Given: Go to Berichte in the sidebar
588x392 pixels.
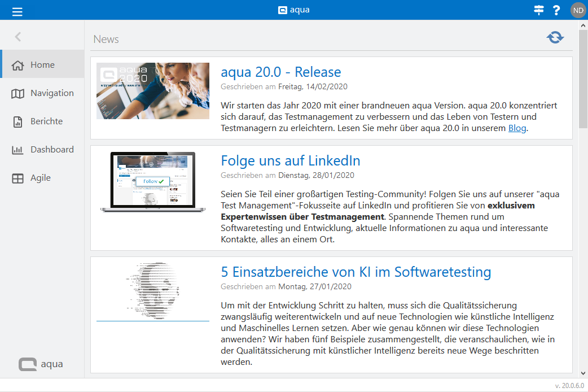Looking at the screenshot, I should [x=46, y=121].
